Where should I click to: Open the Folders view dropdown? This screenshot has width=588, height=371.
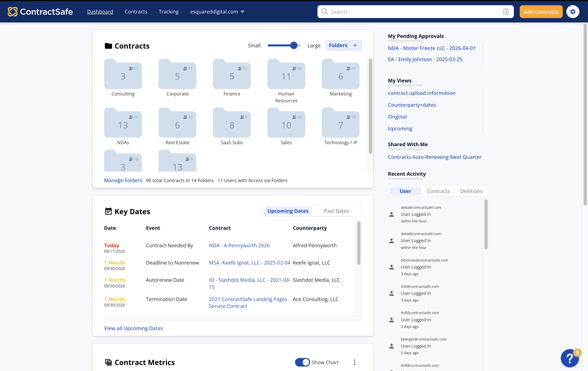[x=344, y=46]
